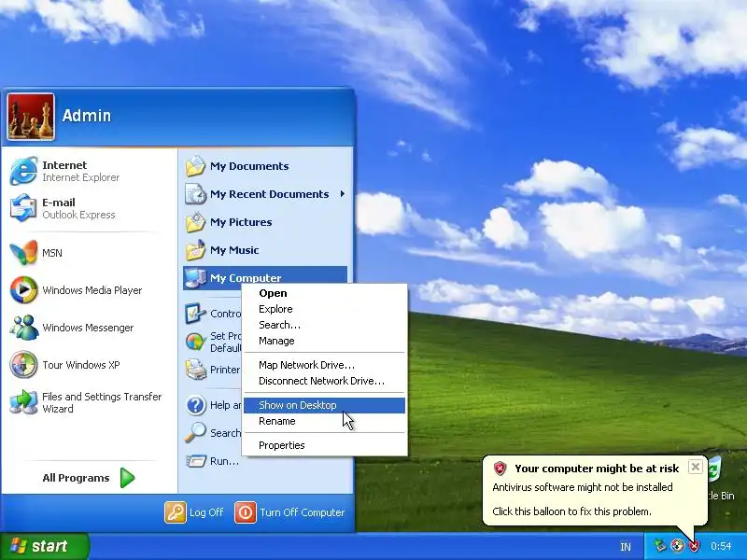The image size is (747, 560).
Task: Choose Open in the context menu
Action: coord(324,293)
